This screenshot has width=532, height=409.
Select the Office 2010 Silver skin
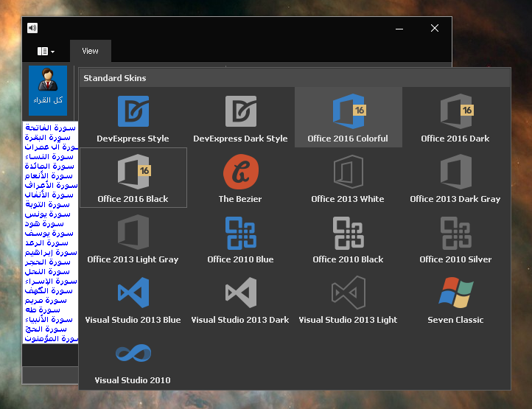(455, 232)
